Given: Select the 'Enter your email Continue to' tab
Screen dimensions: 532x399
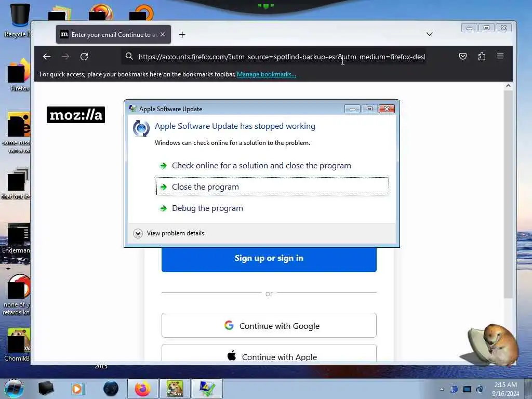Looking at the screenshot, I should [x=113, y=35].
